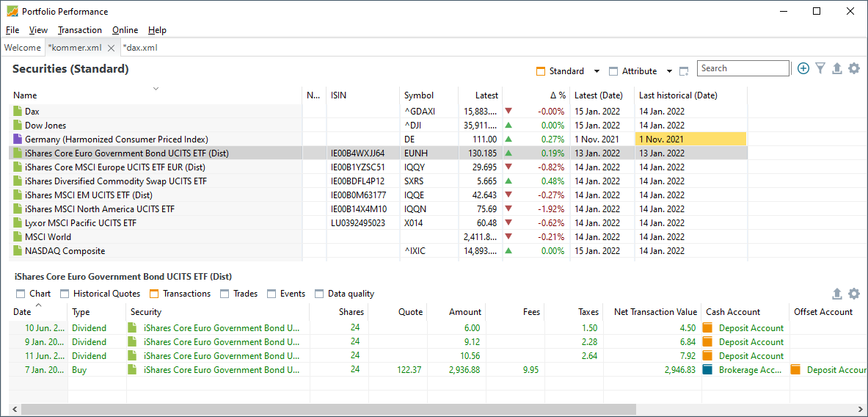Click the Lyxor MSCI Pacific security icon
Screen dimensions: 868x417
(x=17, y=223)
